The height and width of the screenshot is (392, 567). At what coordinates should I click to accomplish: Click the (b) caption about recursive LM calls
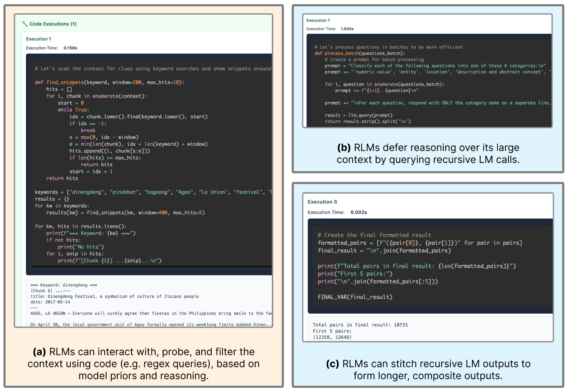(x=428, y=153)
